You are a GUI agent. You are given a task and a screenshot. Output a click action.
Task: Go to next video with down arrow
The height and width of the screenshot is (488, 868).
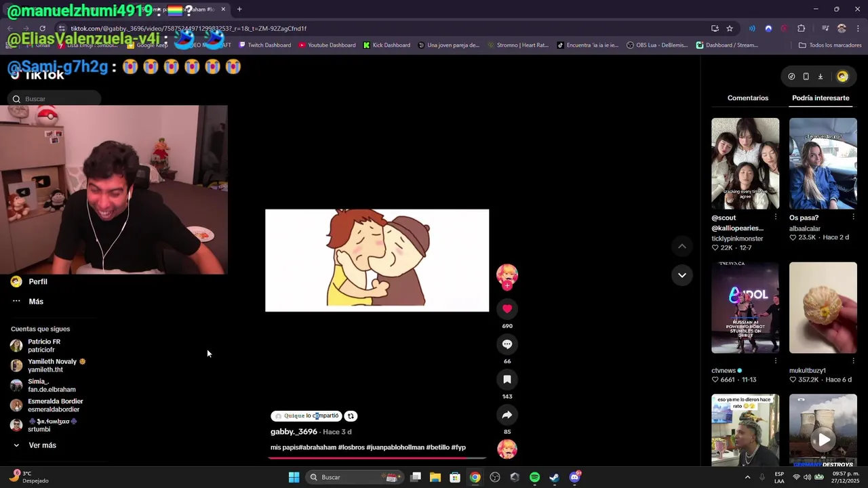pos(682,275)
